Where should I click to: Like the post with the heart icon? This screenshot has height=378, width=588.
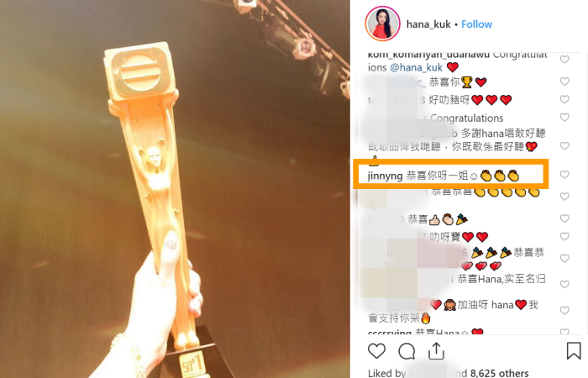pos(376,351)
